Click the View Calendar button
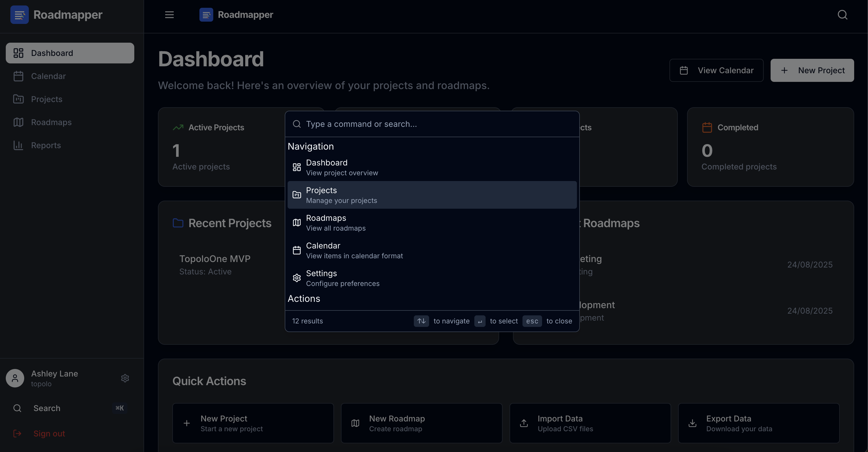This screenshot has height=452, width=868. click(716, 70)
